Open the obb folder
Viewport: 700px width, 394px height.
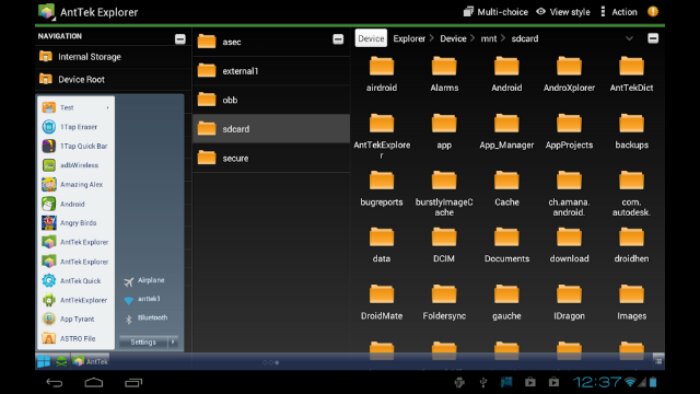pyautogui.click(x=271, y=100)
